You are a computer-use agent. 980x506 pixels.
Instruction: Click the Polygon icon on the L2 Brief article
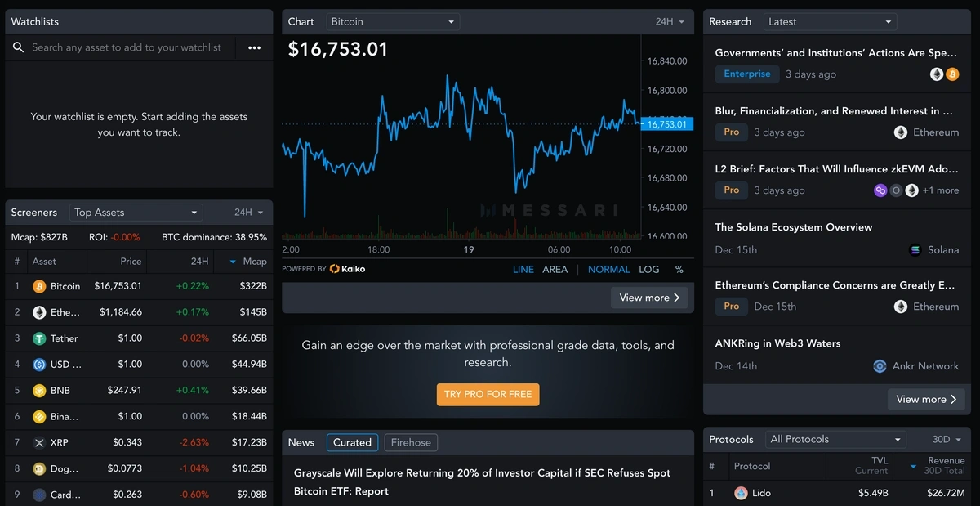point(880,190)
